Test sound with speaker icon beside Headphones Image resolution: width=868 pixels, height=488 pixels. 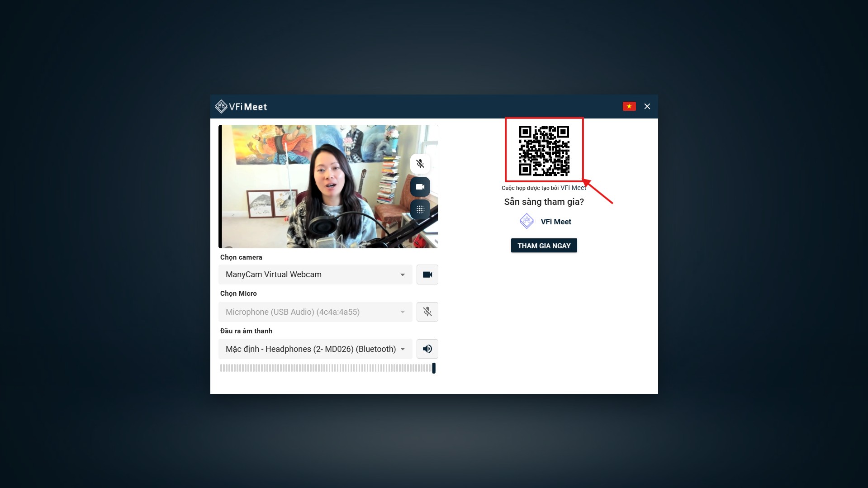click(x=427, y=349)
